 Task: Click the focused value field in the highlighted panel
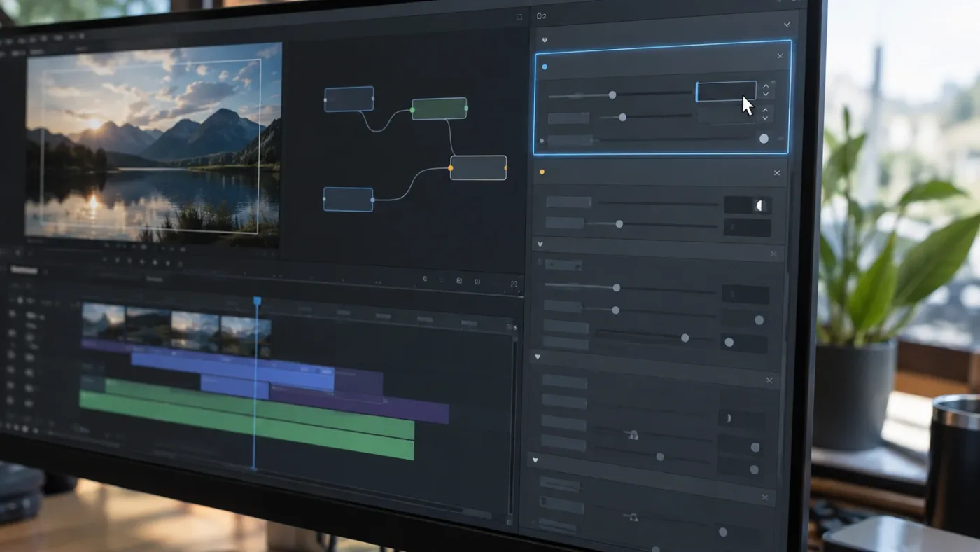(x=726, y=91)
